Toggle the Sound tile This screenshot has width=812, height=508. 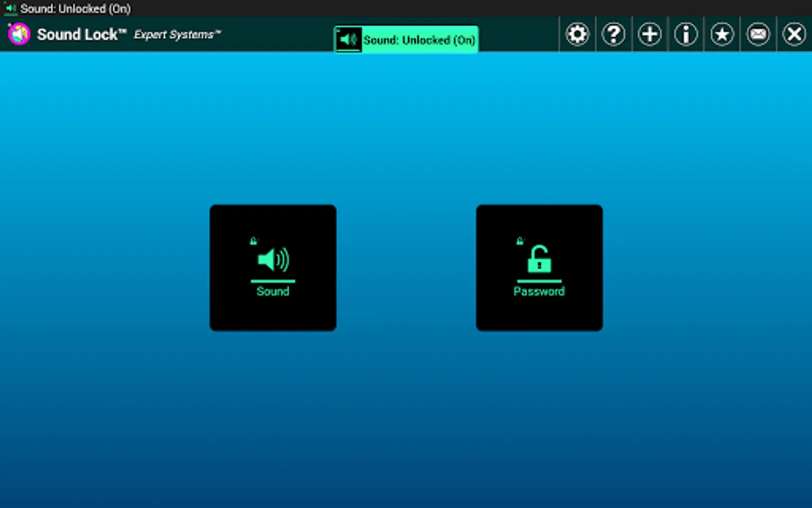(273, 268)
